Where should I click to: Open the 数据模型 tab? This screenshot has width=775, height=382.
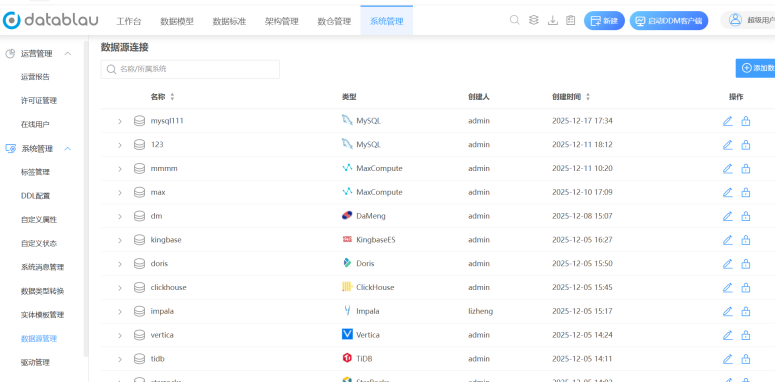[177, 21]
